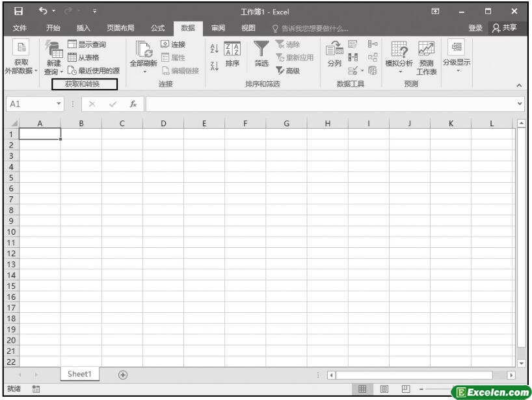Click macro recording icon in status bar

36,389
